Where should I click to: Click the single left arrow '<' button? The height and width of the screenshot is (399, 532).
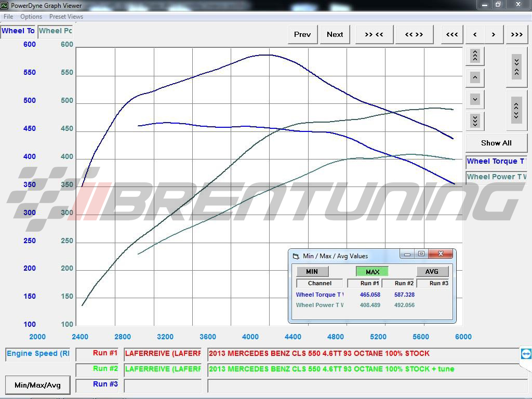475,34
